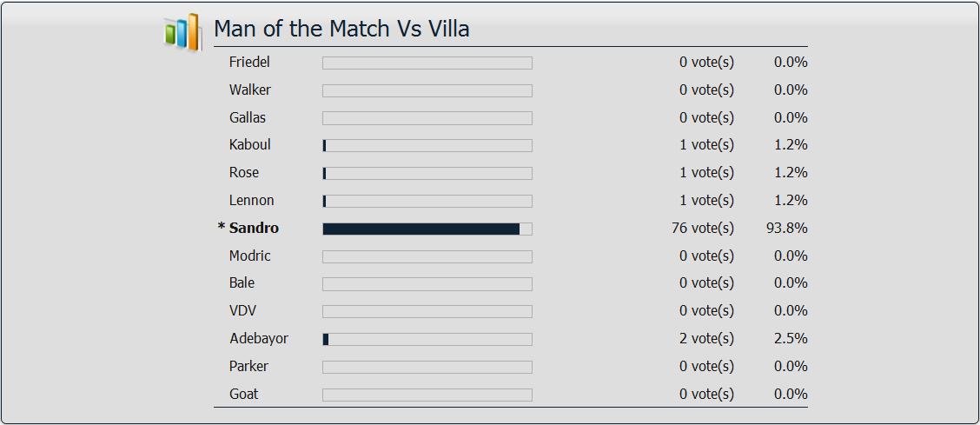
Task: Click the '76 vote(s)' count
Action: [x=703, y=228]
